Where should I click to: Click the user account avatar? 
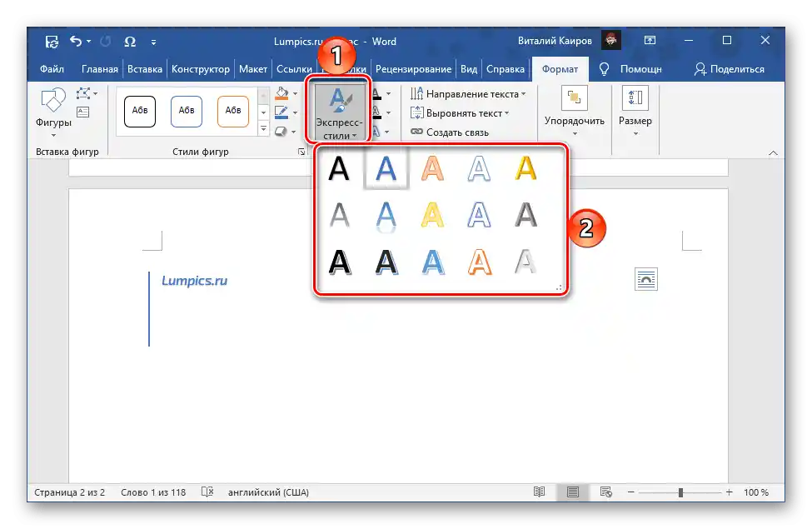[x=611, y=41]
